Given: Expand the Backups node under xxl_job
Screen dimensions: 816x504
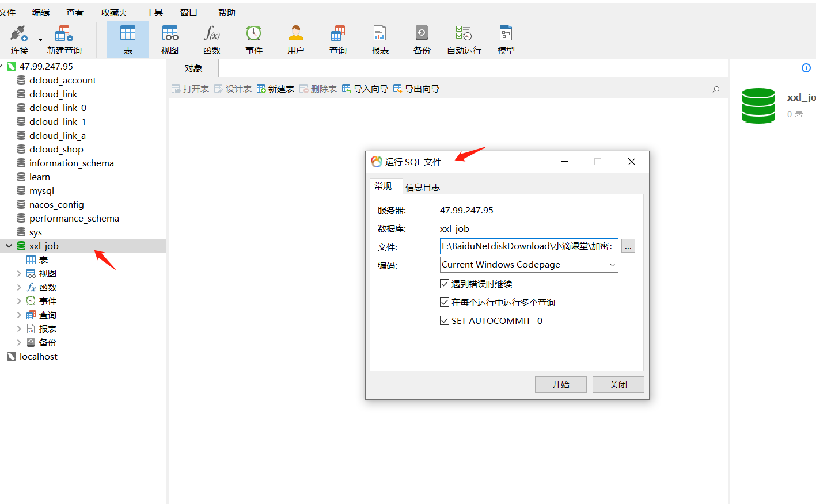Looking at the screenshot, I should pyautogui.click(x=19, y=342).
